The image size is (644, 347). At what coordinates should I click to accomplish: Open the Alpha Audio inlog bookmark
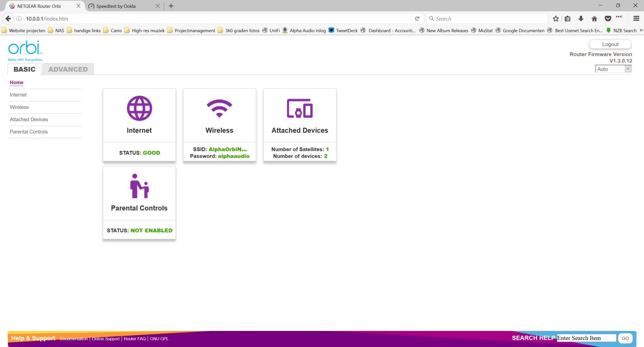pyautogui.click(x=304, y=30)
